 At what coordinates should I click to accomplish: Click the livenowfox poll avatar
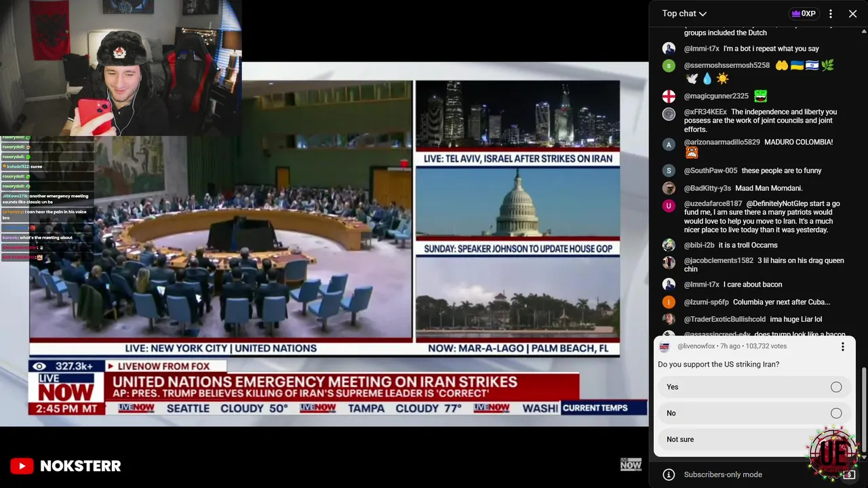(x=664, y=346)
